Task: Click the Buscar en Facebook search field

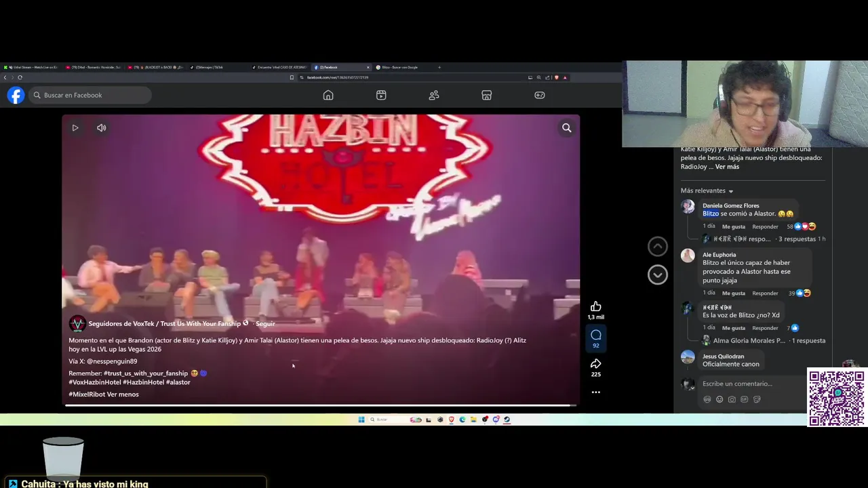Action: click(x=90, y=96)
